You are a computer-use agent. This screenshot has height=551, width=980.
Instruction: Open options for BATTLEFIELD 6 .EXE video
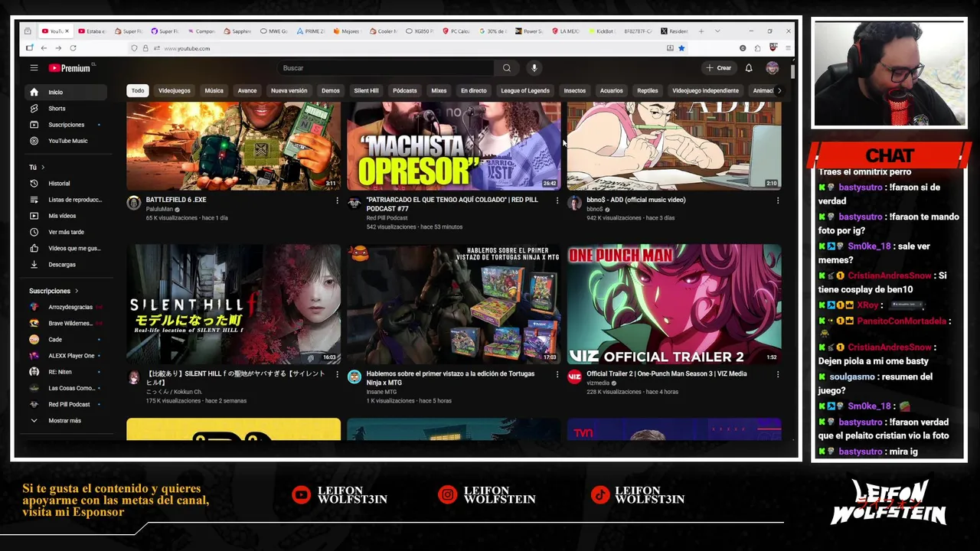point(337,201)
